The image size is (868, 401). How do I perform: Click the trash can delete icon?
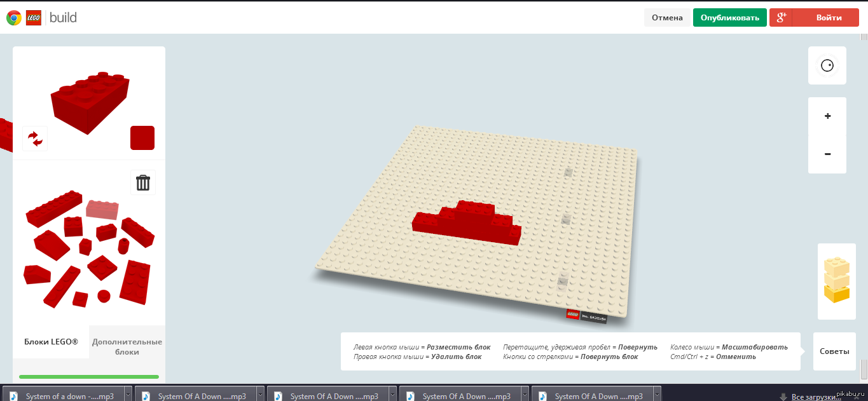(143, 183)
